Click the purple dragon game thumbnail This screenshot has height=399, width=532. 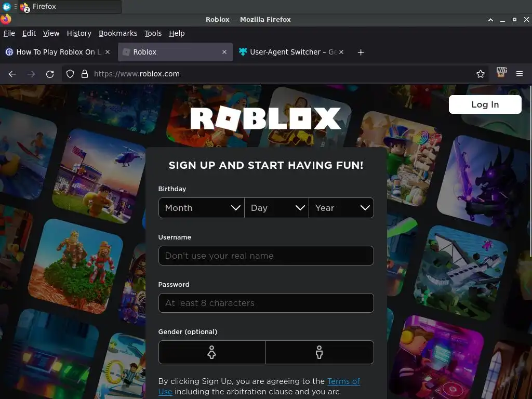coord(485,183)
